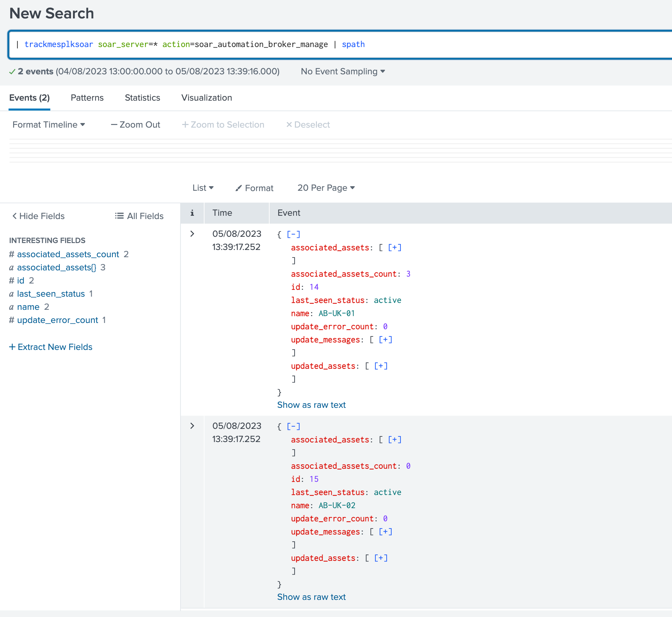Screen dimensions: 672x617
Task: Select associated_assets_count interesting field
Action: click(x=68, y=255)
